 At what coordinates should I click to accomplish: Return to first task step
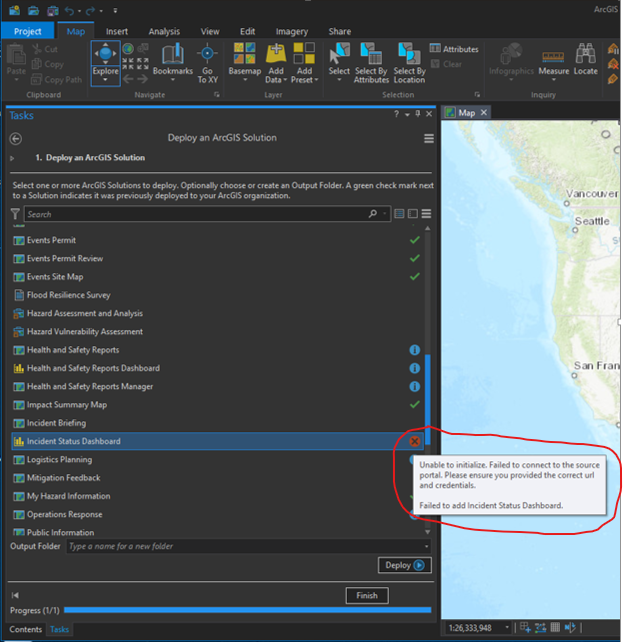coord(16,595)
